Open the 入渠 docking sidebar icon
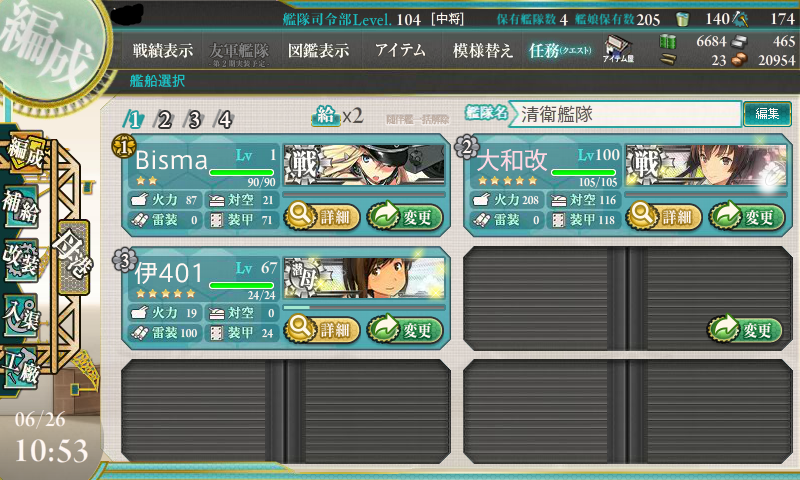This screenshot has width=800, height=480. pyautogui.click(x=21, y=315)
